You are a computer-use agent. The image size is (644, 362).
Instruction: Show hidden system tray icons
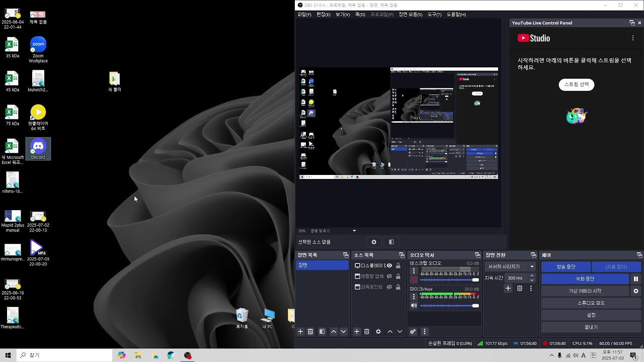click(551, 355)
